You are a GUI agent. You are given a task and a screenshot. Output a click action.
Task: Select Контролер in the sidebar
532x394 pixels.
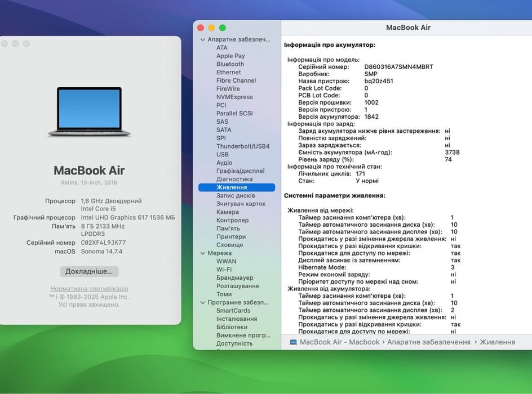point(232,220)
